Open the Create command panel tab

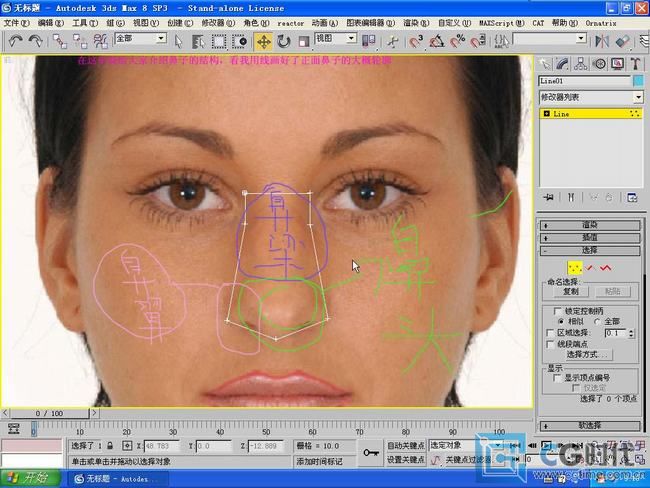click(x=545, y=63)
